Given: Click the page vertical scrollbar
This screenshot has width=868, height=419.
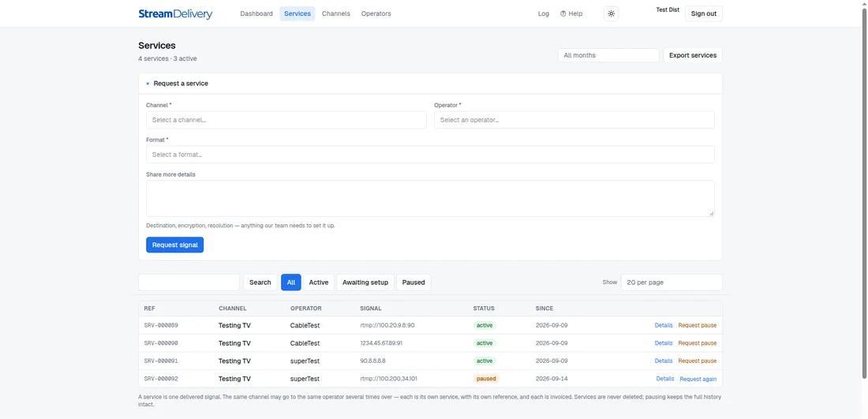Looking at the screenshot, I should tap(864, 194).
